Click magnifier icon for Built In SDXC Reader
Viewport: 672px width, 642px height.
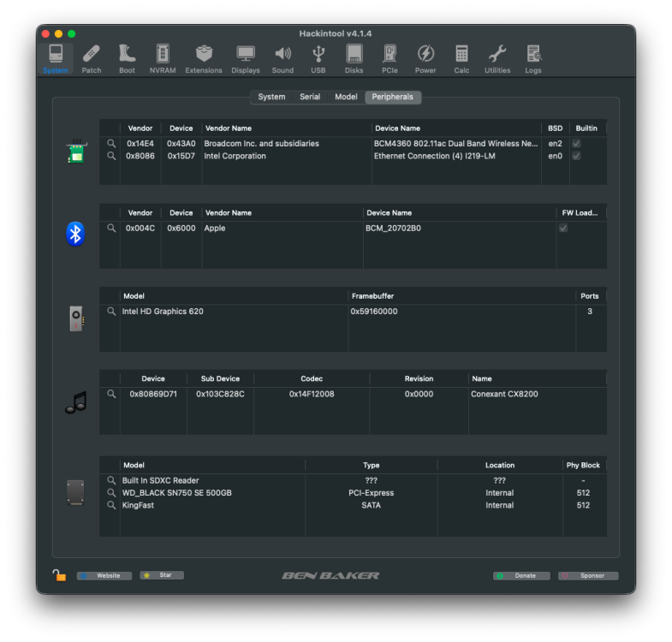111,480
